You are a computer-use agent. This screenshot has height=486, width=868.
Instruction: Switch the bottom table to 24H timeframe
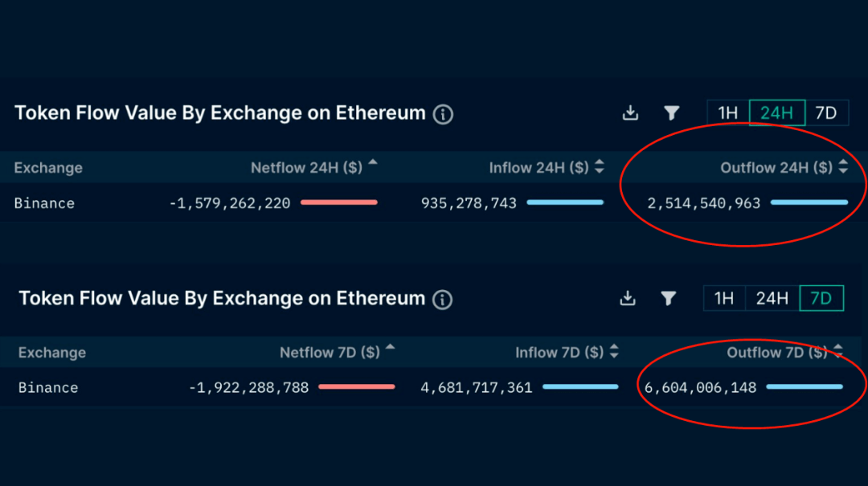tap(772, 299)
